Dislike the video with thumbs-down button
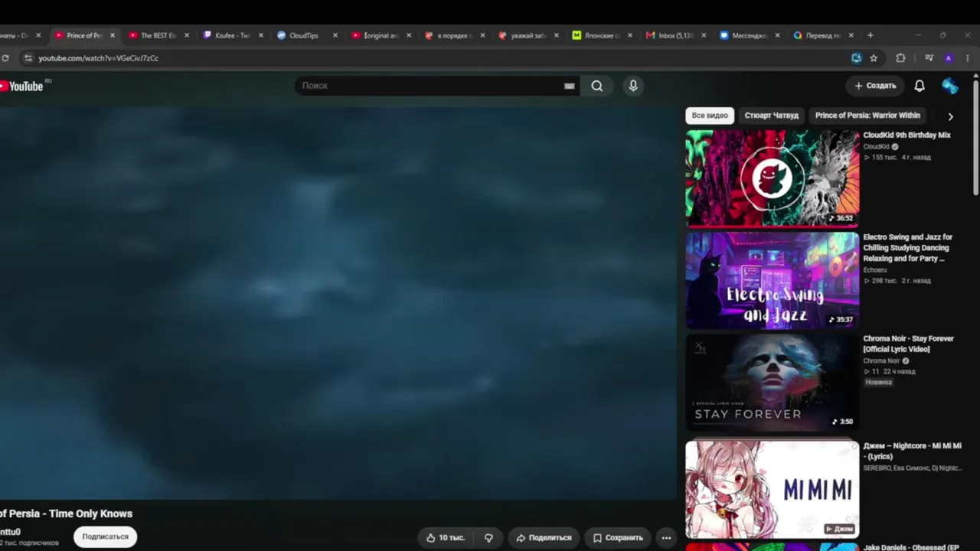Image resolution: width=980 pixels, height=551 pixels. (x=488, y=537)
